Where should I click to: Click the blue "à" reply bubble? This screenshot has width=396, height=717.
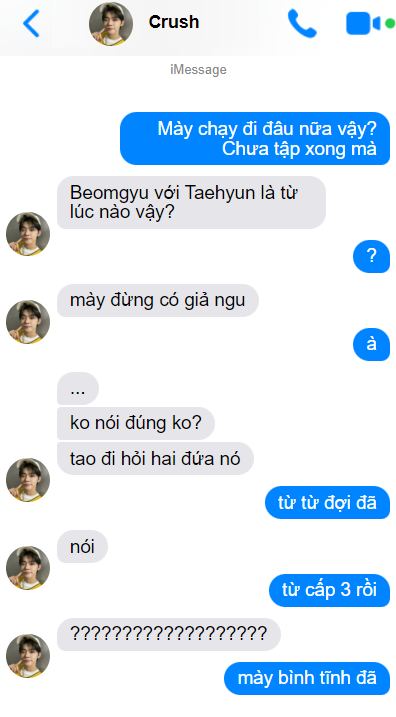[x=371, y=344]
